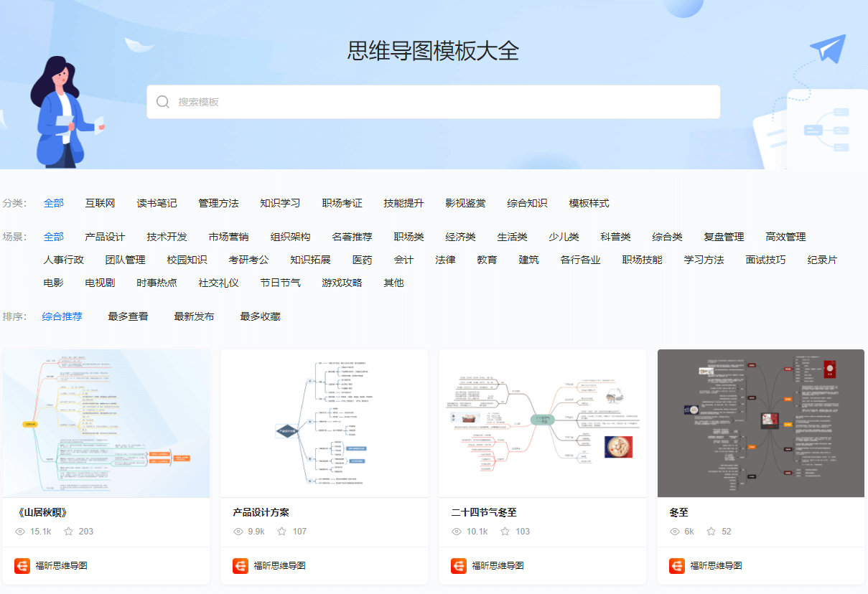The height and width of the screenshot is (594, 868).
Task: Open the 产品设计方案 title link
Action: coord(261,512)
